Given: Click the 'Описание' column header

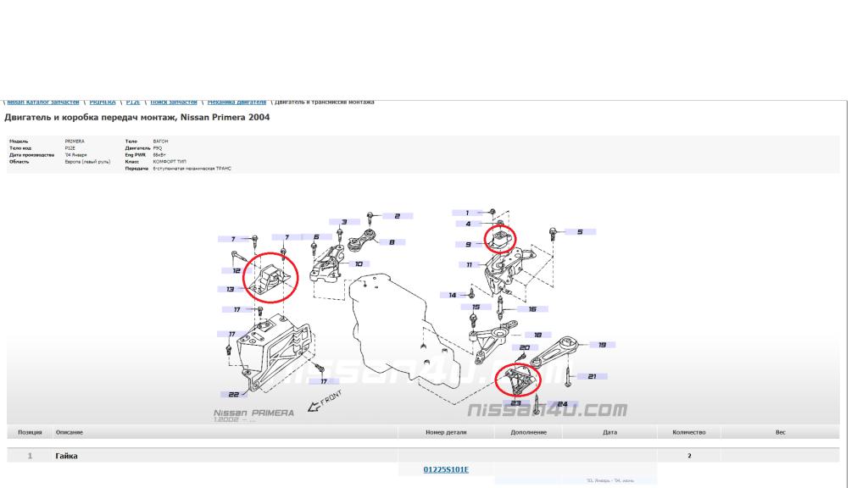Looking at the screenshot, I should point(70,432).
